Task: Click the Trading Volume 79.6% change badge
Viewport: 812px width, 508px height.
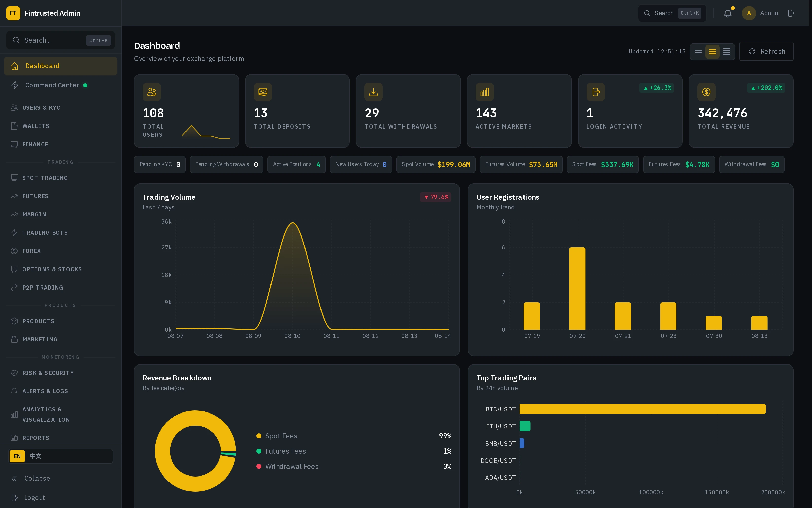Action: tap(435, 197)
